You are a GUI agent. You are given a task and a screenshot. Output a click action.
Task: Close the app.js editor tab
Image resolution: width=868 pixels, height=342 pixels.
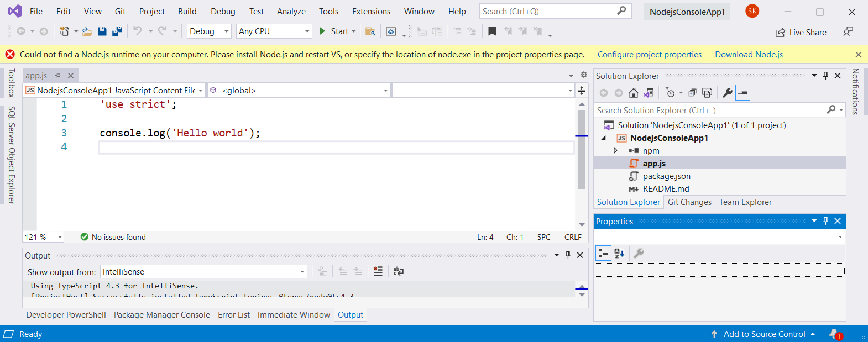pyautogui.click(x=71, y=75)
